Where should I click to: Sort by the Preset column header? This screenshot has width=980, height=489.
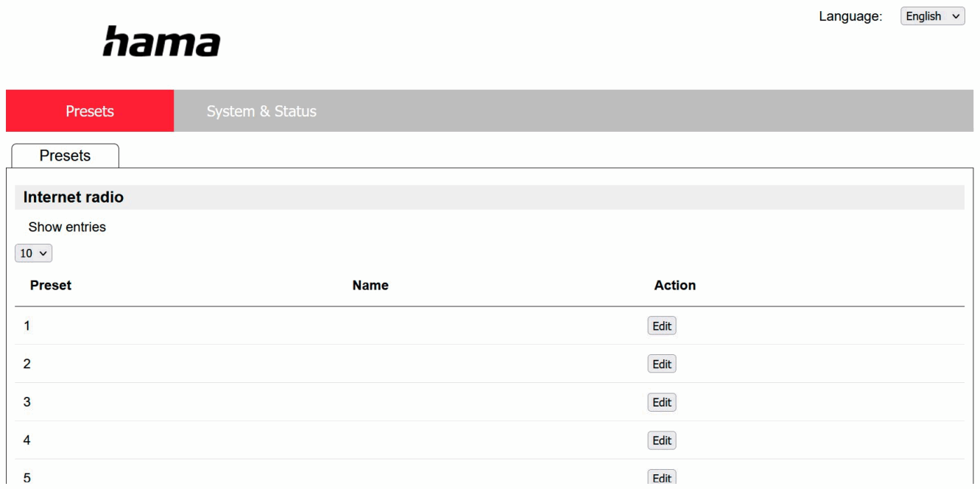51,285
